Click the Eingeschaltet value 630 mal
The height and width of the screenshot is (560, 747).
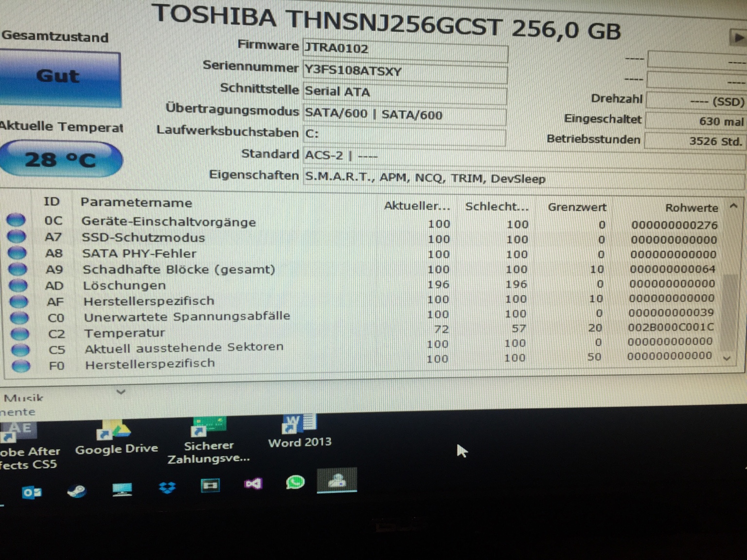(x=696, y=121)
